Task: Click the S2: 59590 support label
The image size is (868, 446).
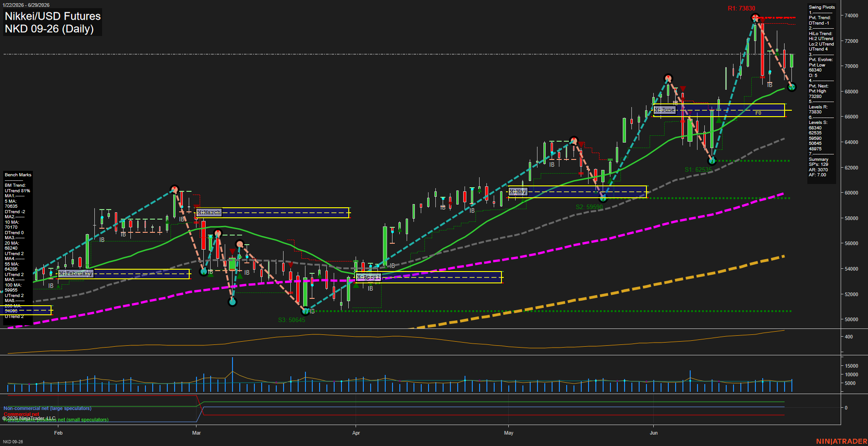Action: tap(589, 207)
